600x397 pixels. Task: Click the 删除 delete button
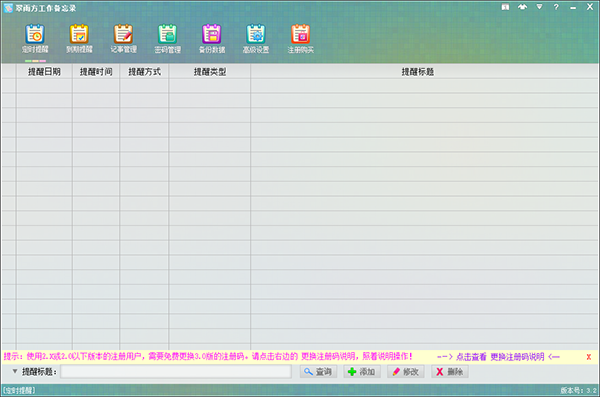pyautogui.click(x=450, y=372)
